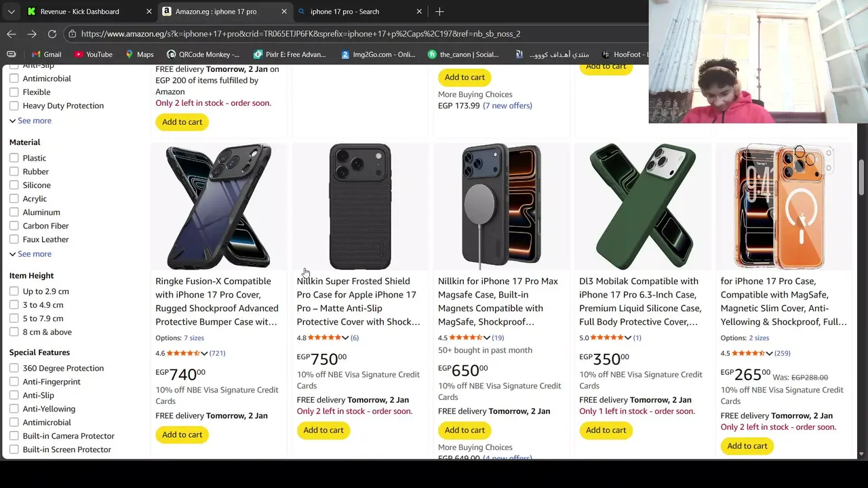The image size is (868, 488).
Task: Open the green Dl3 Mobilak case image
Action: pyautogui.click(x=642, y=206)
